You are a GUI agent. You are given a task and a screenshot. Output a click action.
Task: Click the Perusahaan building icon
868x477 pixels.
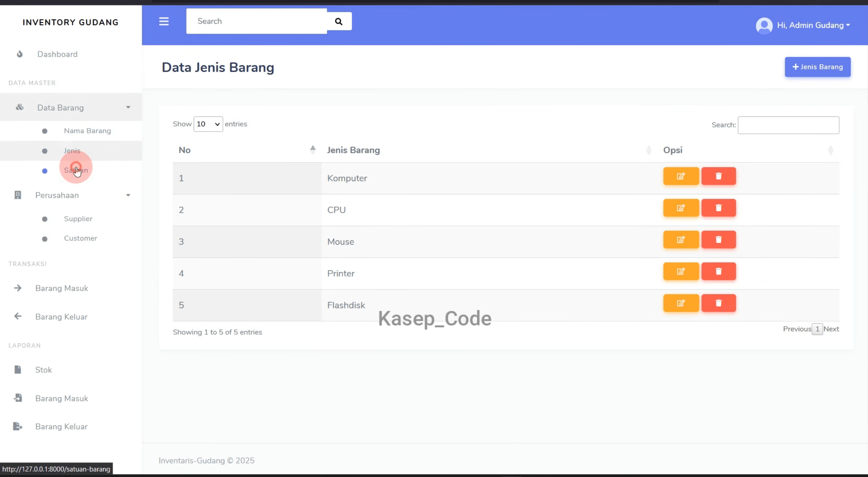click(18, 195)
